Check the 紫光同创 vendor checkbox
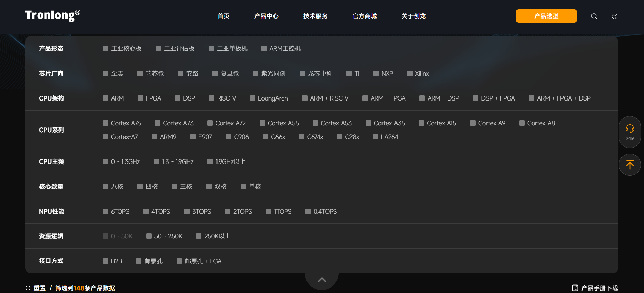644x293 pixels. click(256, 73)
